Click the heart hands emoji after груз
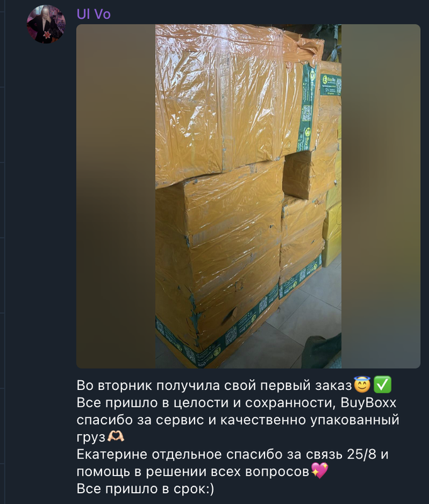The image size is (429, 504). (x=116, y=437)
